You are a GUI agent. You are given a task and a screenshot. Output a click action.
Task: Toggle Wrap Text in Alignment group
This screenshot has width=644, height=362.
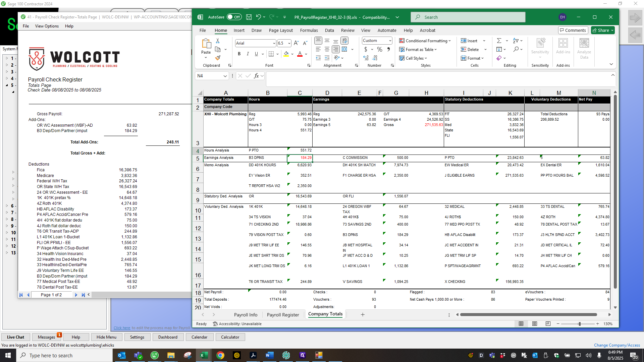pos(344,41)
